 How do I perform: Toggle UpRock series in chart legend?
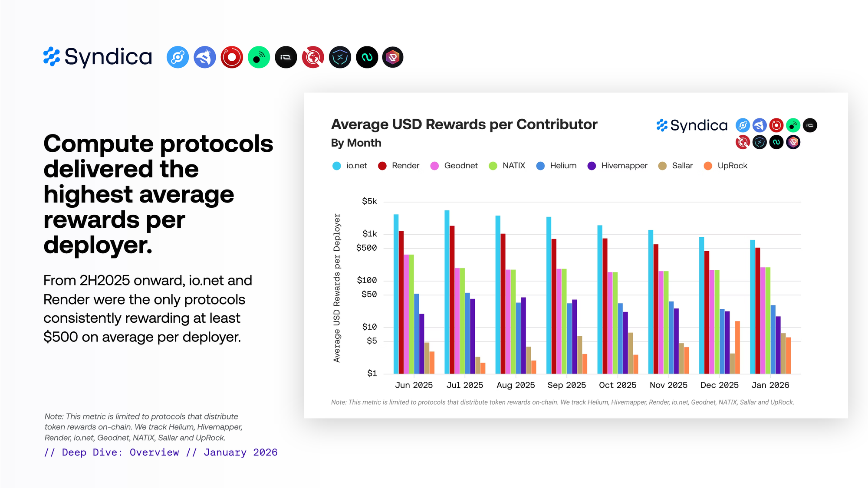point(732,166)
